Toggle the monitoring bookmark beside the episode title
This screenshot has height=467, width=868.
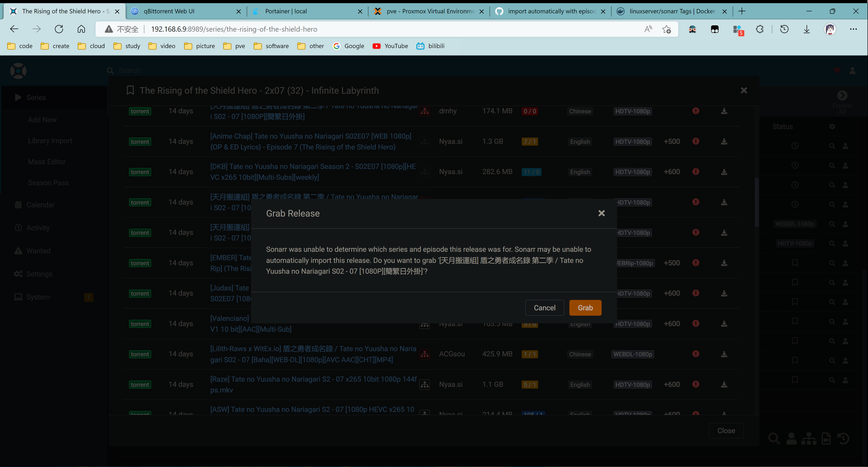[x=130, y=90]
